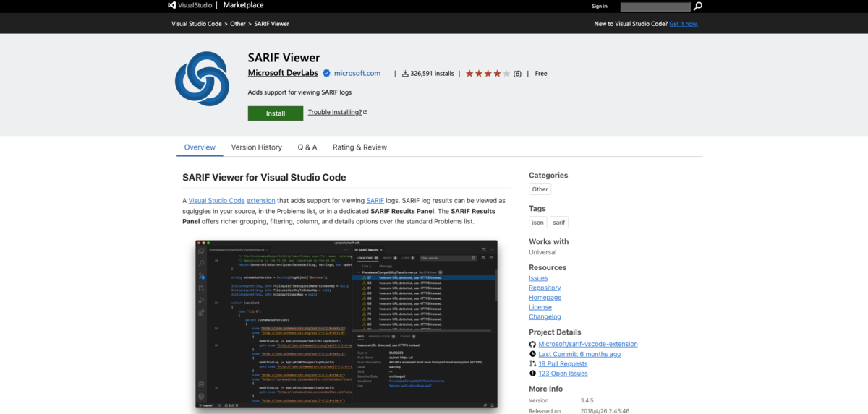This screenshot has height=414, width=868.
Task: Switch to Version History tab
Action: 257,147
